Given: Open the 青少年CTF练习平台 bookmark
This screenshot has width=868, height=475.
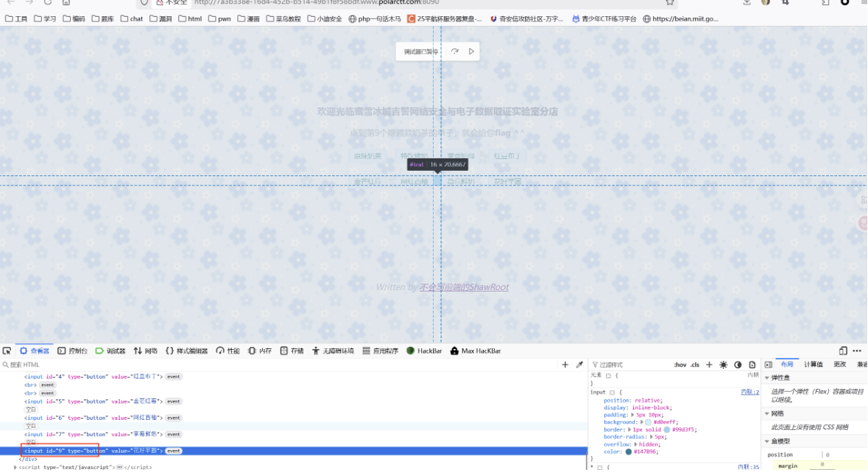Looking at the screenshot, I should pos(604,19).
